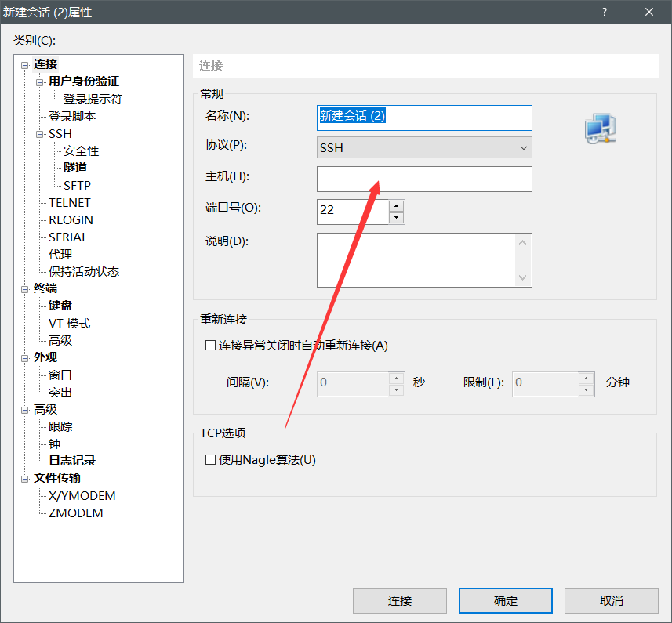Click the 间隔 spinner up arrow
The image size is (672, 623).
click(398, 379)
